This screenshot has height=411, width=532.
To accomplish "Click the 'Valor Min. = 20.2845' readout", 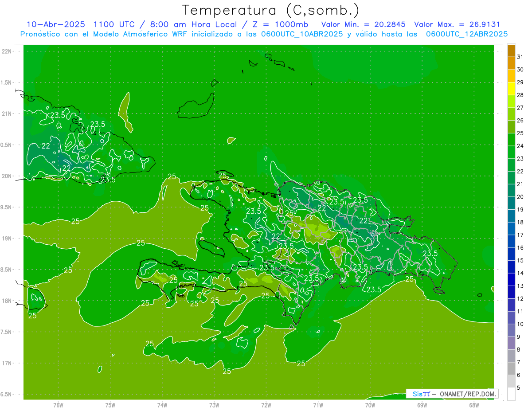I will click(x=364, y=25).
